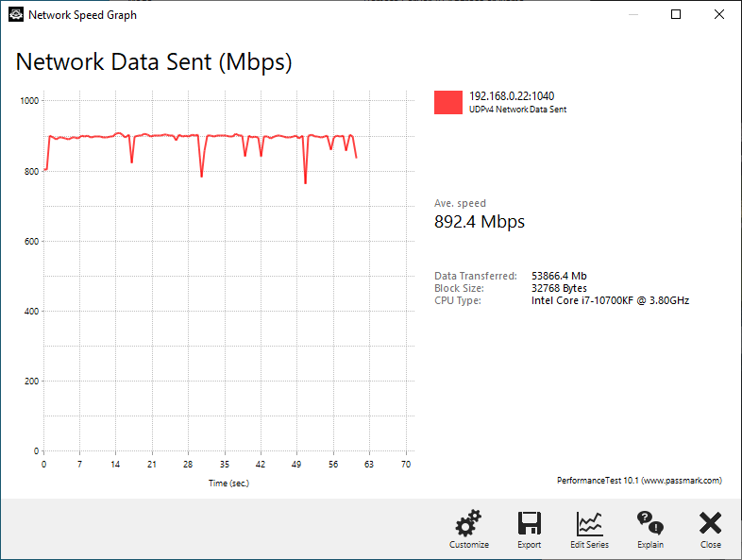
Task: Click the 192.168.0.22:1040 legend label
Action: coord(512,96)
